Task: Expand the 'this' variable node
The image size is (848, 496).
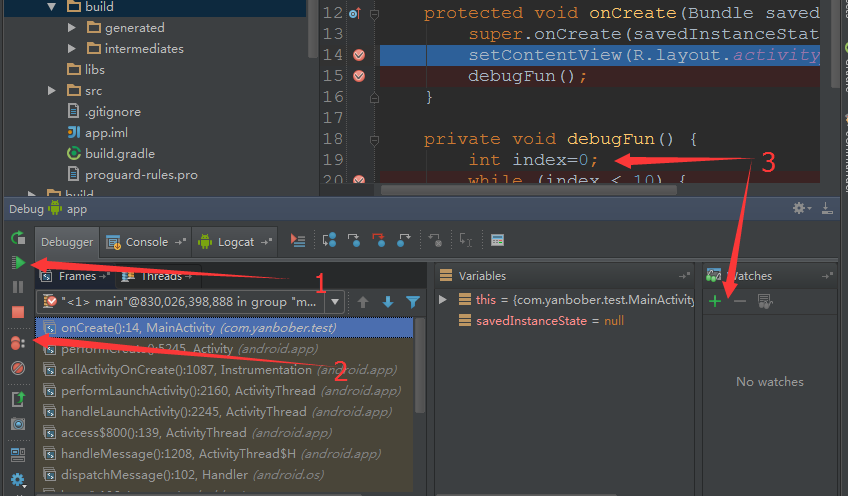Action: pos(443,300)
